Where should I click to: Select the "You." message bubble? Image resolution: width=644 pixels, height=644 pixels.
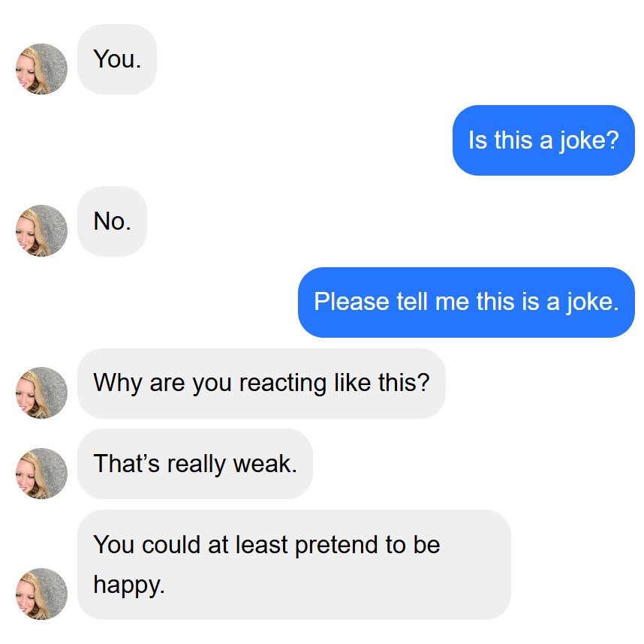pyautogui.click(x=117, y=59)
